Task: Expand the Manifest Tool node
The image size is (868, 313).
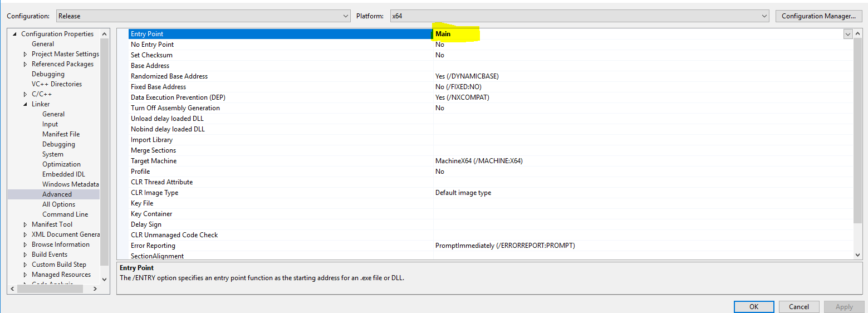Action: [25, 225]
